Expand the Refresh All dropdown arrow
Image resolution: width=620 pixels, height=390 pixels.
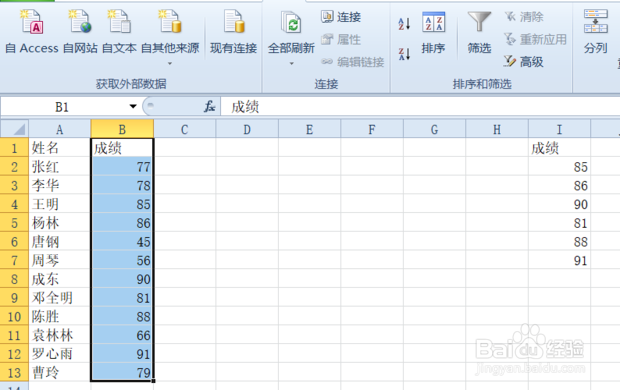point(291,63)
